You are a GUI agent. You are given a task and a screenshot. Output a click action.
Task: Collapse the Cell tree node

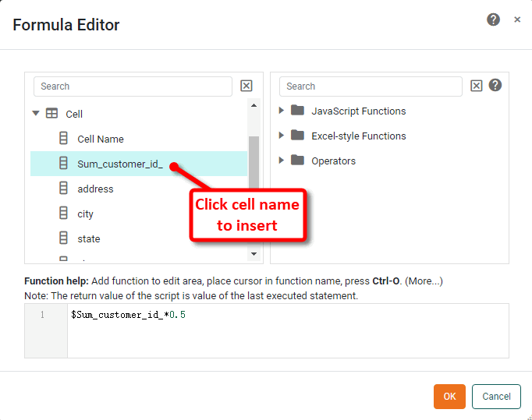(x=36, y=114)
